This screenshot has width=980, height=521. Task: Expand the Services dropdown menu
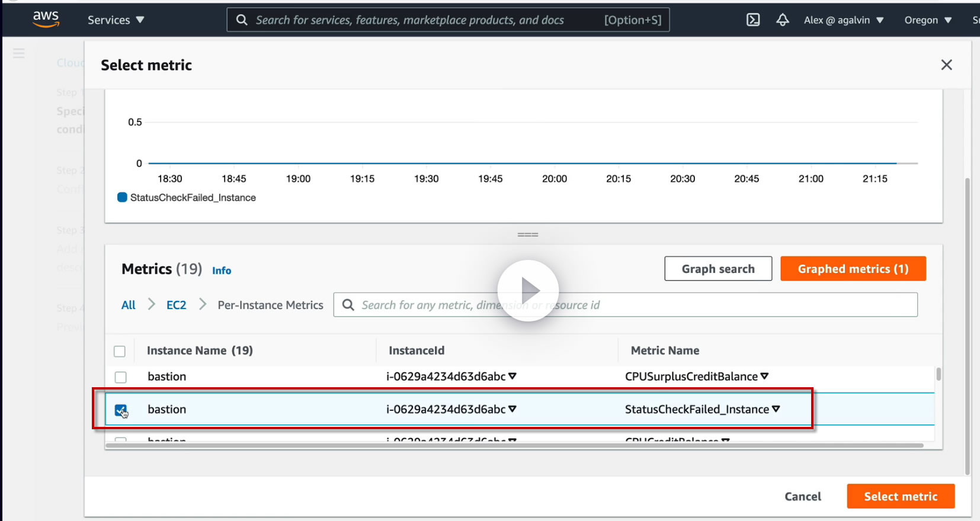[x=116, y=20]
